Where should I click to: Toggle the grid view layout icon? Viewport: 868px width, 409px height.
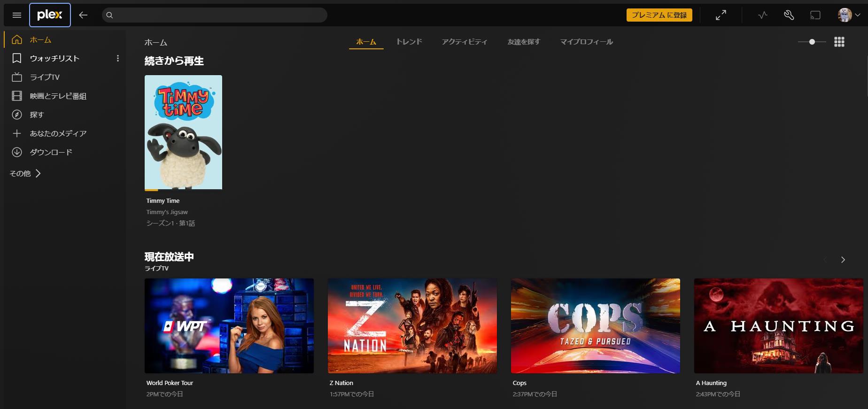click(839, 42)
